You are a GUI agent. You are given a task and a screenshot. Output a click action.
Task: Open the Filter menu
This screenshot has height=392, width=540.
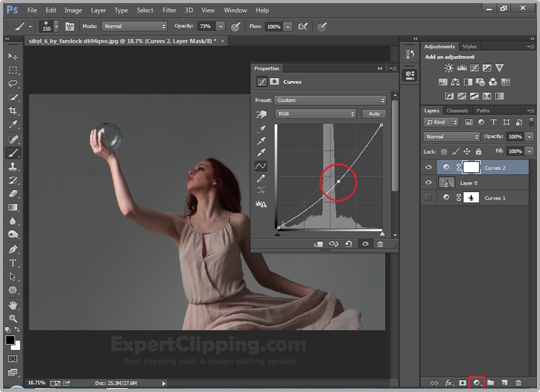169,10
